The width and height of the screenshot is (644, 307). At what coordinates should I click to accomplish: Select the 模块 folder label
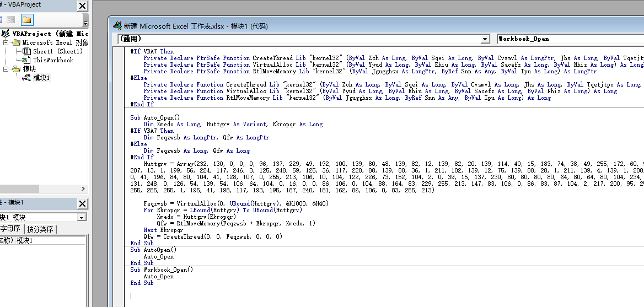click(x=29, y=69)
